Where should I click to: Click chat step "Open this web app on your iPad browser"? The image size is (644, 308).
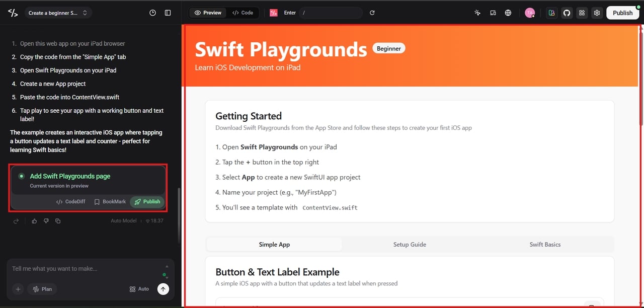tap(72, 44)
